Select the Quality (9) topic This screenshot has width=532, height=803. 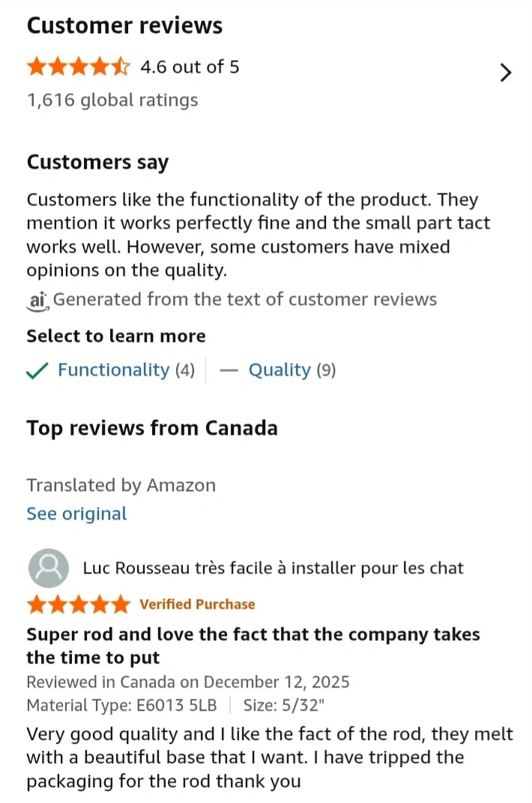(x=292, y=370)
